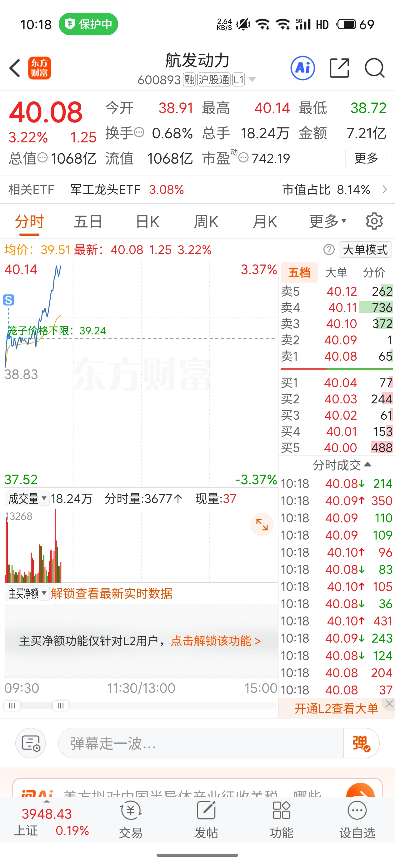Grab the left timeline range handle
This screenshot has width=395, height=868.
pyautogui.click(x=12, y=705)
